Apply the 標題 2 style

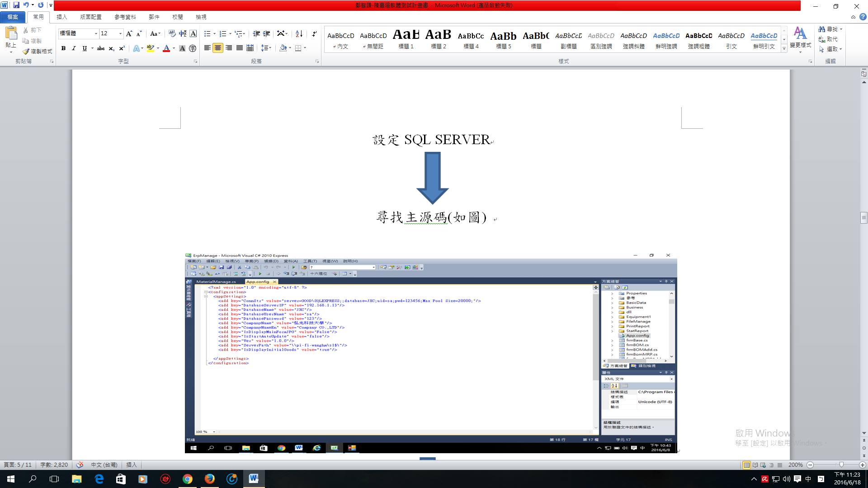pyautogui.click(x=439, y=39)
